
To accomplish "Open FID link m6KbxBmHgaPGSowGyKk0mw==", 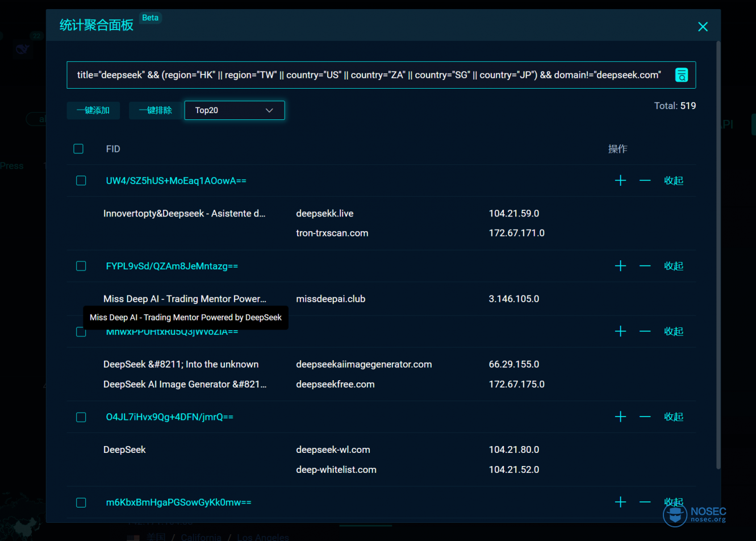I will click(178, 502).
